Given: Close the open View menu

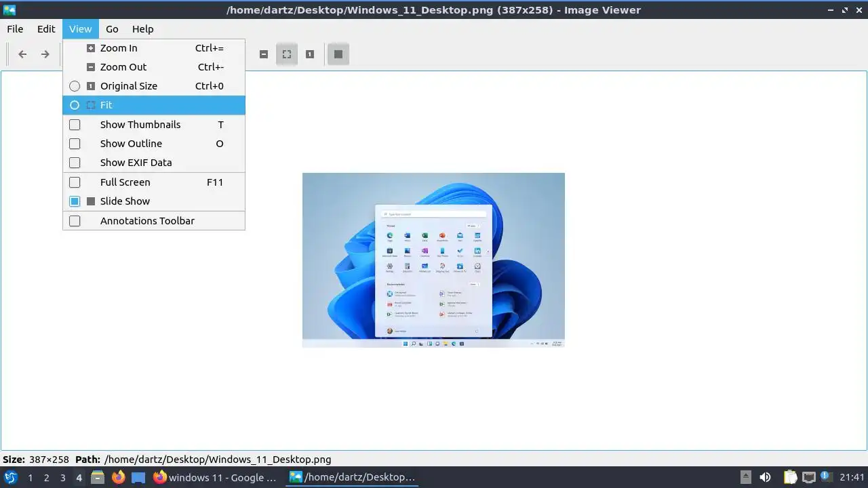Looking at the screenshot, I should pyautogui.click(x=80, y=29).
